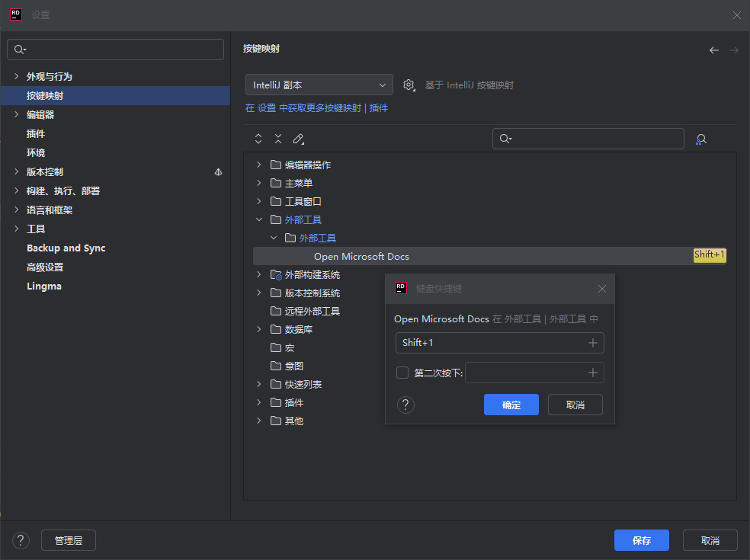The height and width of the screenshot is (560, 750).
Task: Collapse the nested 外部工具 subfolder
Action: (274, 238)
